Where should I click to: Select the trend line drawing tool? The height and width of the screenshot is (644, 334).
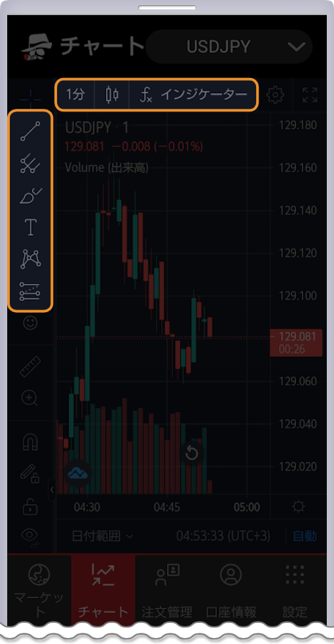pos(30,131)
